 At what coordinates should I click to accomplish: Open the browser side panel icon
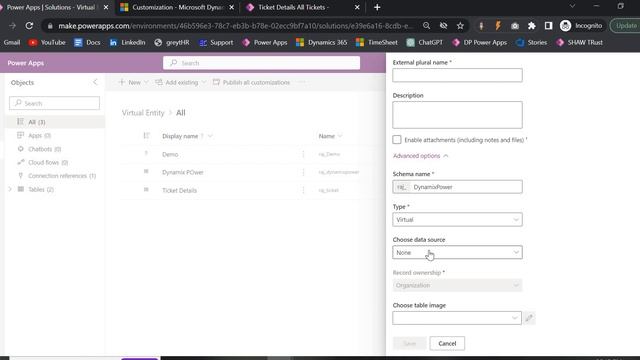548,26
